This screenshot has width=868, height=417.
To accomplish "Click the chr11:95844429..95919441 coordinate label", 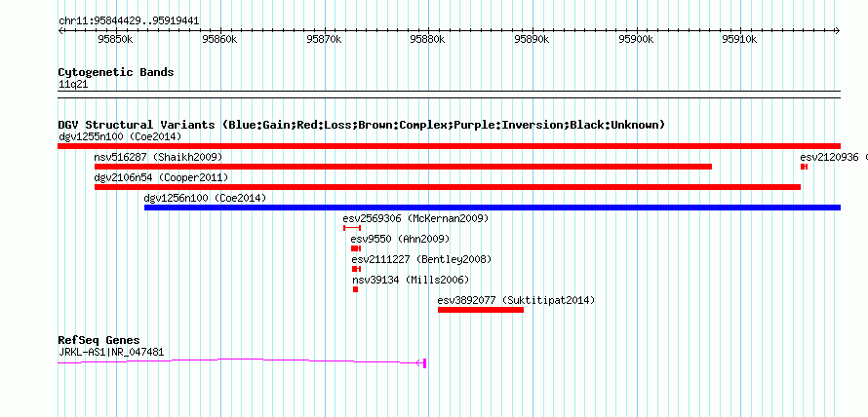I will click(129, 21).
